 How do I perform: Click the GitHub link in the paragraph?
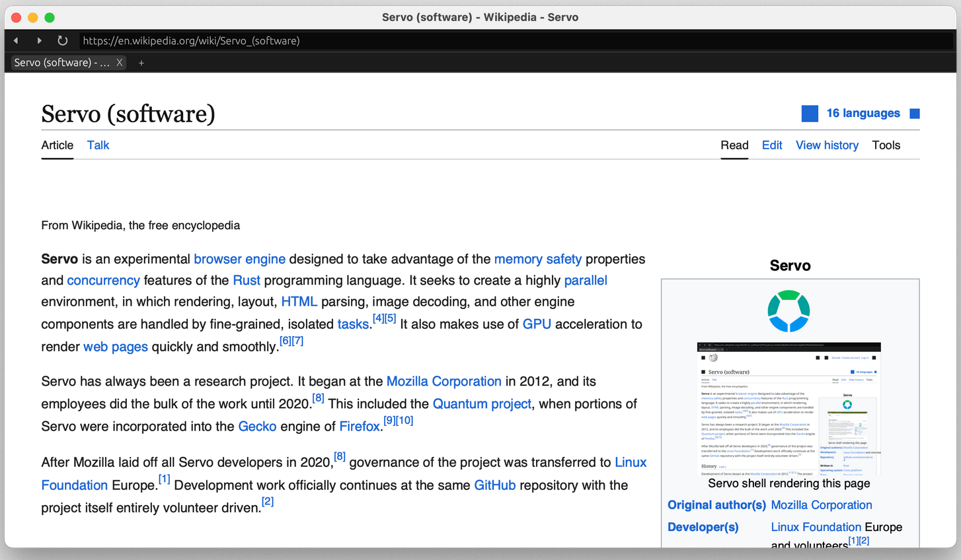coord(494,485)
